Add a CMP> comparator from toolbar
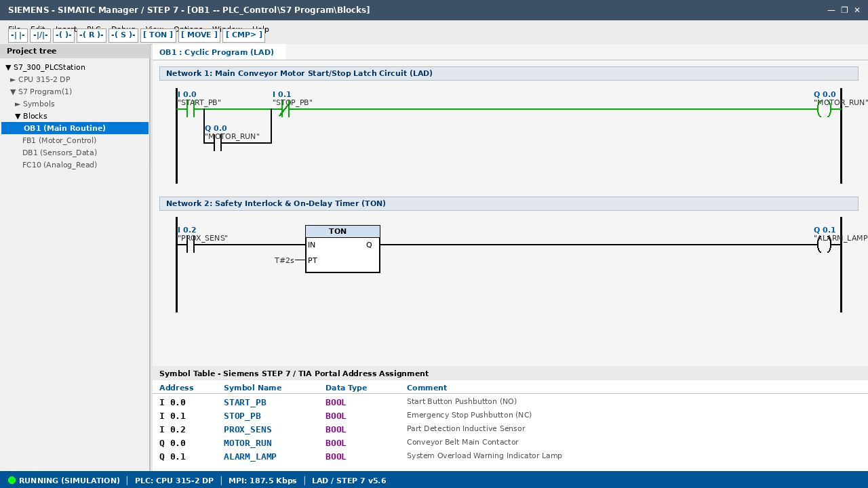This screenshot has width=868, height=488. pyautogui.click(x=243, y=35)
